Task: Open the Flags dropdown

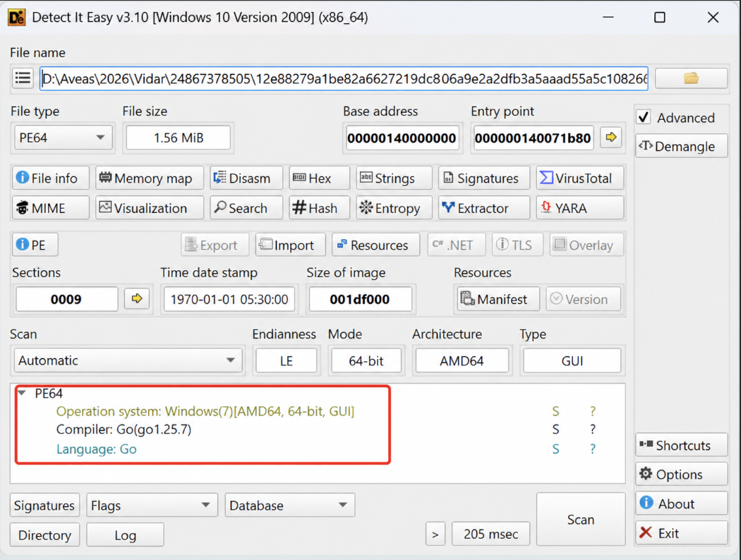Action: pyautogui.click(x=152, y=505)
